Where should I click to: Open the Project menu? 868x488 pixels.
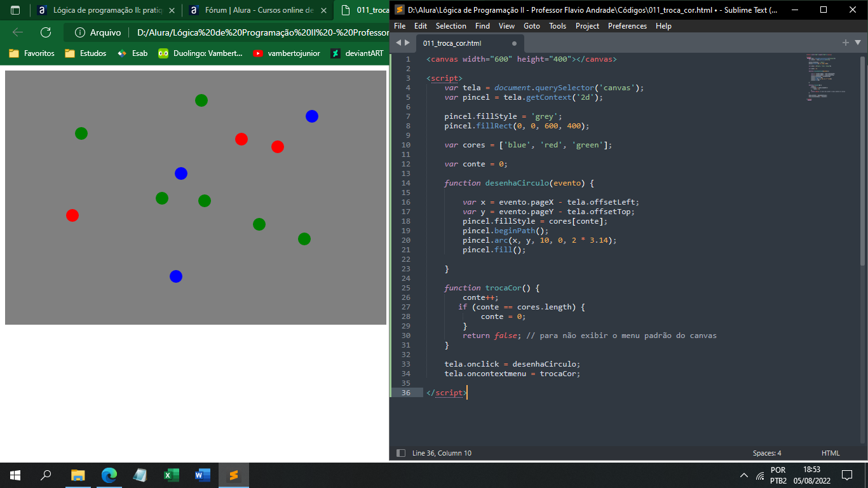(x=588, y=26)
